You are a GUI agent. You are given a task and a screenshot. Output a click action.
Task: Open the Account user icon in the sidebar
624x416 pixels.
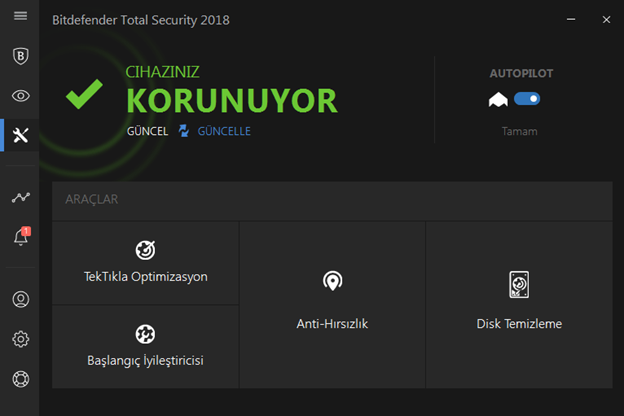tap(21, 299)
